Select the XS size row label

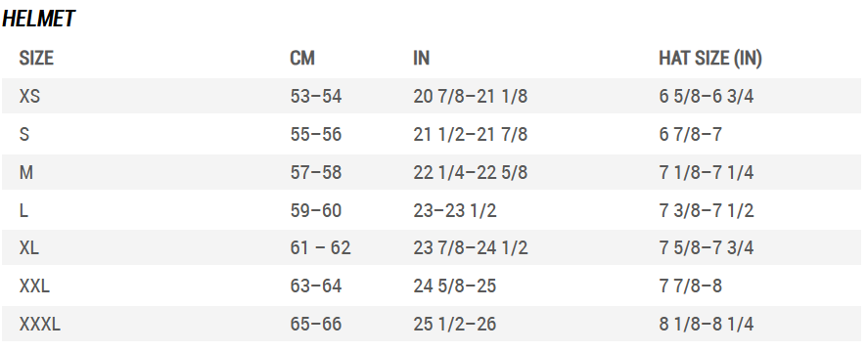pyautogui.click(x=30, y=96)
